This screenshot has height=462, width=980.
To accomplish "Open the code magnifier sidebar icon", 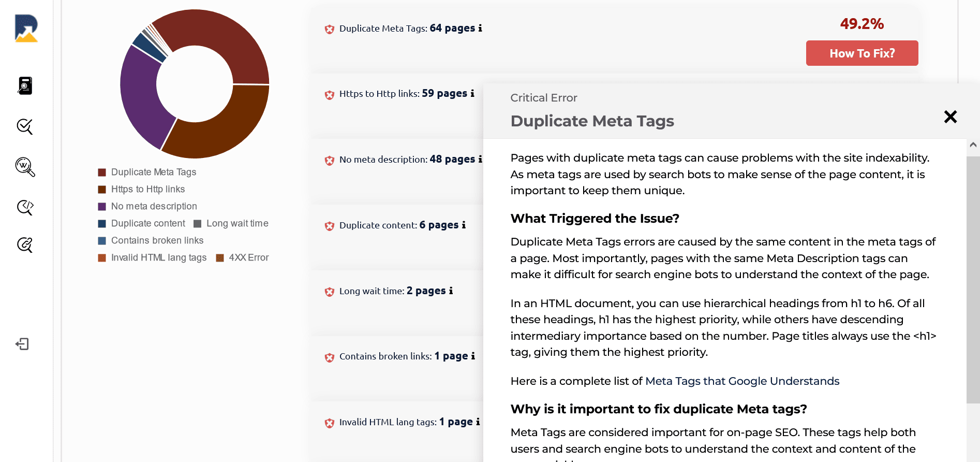I will point(25,207).
